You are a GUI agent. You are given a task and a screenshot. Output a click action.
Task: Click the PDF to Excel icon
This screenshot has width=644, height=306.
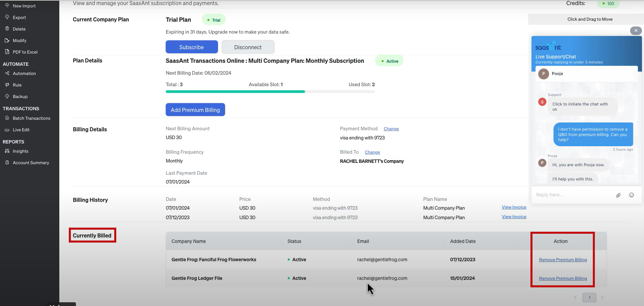[7, 52]
